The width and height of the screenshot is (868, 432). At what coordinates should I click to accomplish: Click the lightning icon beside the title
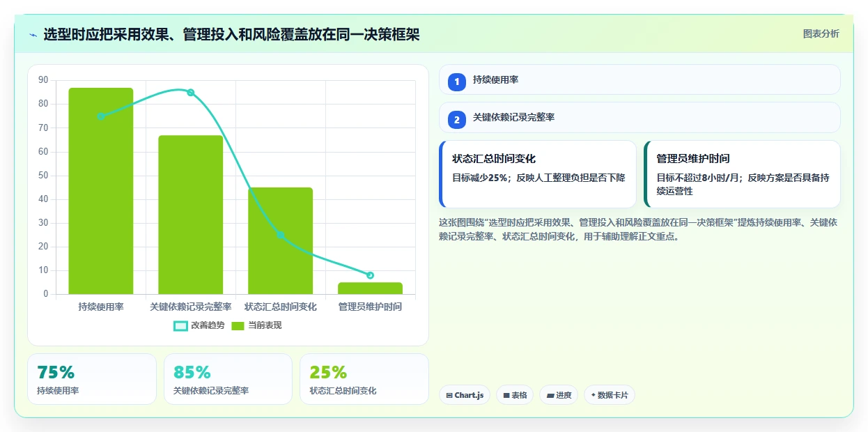[33, 35]
